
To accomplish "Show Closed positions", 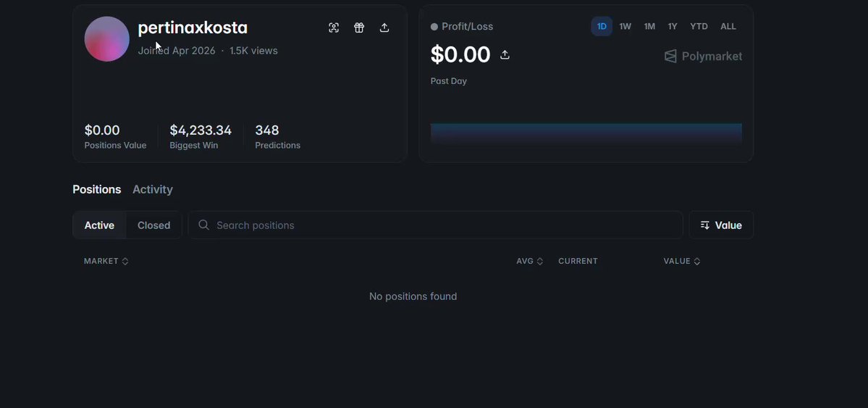I will (154, 225).
